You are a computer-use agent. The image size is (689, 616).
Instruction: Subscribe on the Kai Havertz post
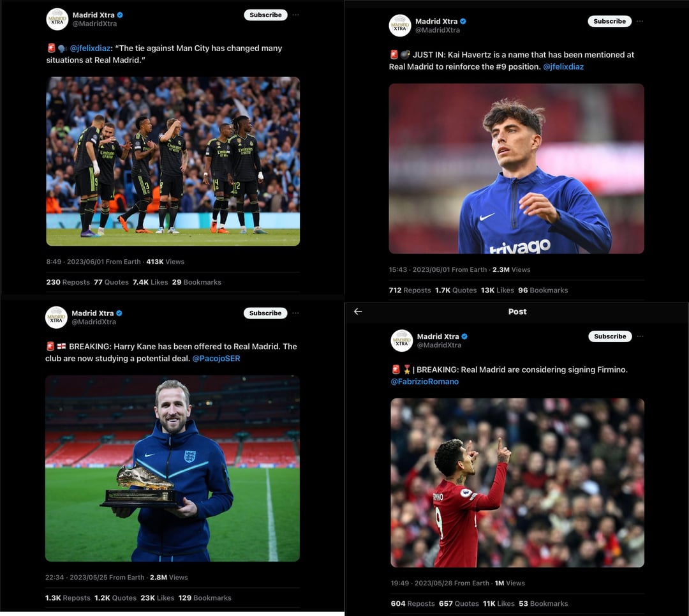click(x=609, y=21)
